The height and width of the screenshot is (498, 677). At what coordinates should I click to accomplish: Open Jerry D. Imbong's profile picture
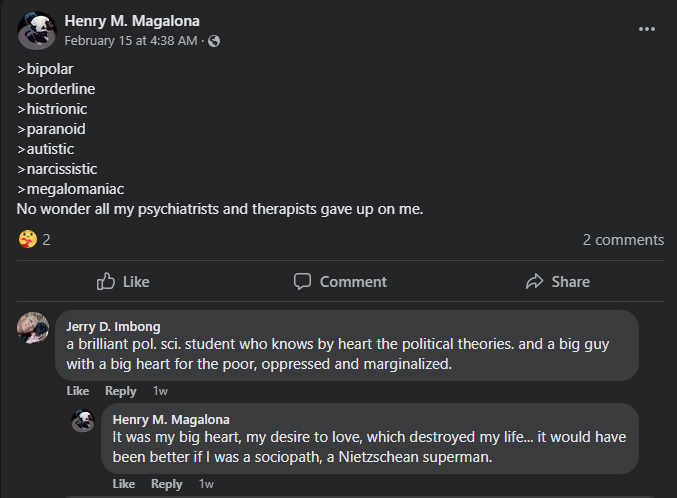(33, 327)
